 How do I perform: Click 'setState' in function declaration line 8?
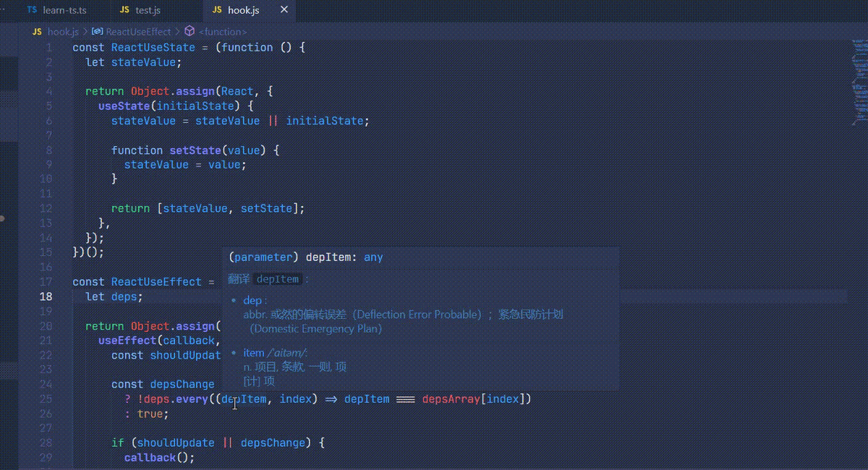(195, 150)
